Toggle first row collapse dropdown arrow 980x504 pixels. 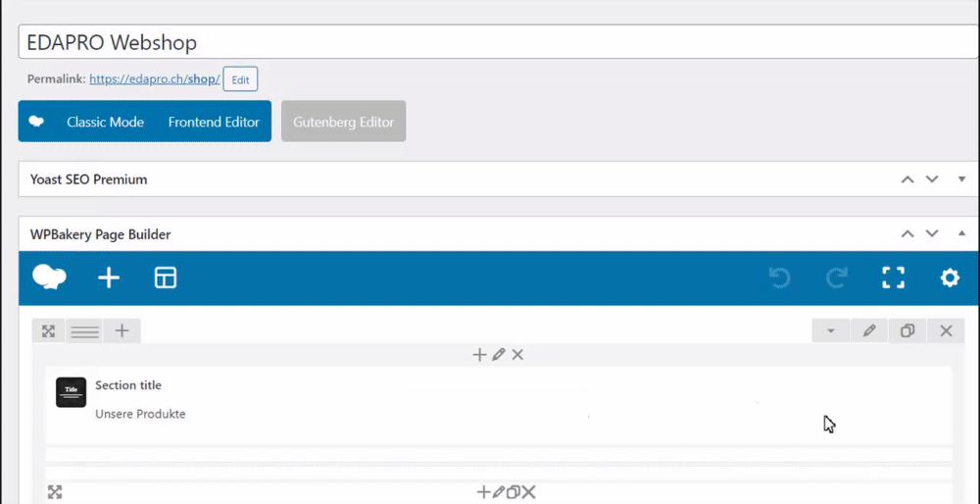click(x=831, y=330)
